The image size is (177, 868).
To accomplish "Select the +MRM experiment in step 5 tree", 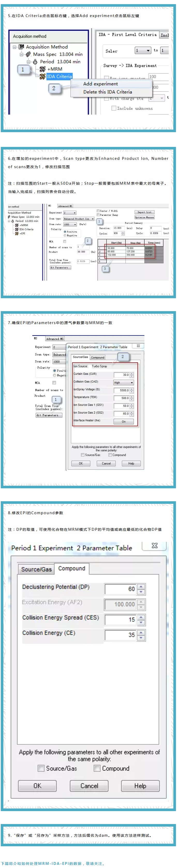I will [x=54, y=69].
